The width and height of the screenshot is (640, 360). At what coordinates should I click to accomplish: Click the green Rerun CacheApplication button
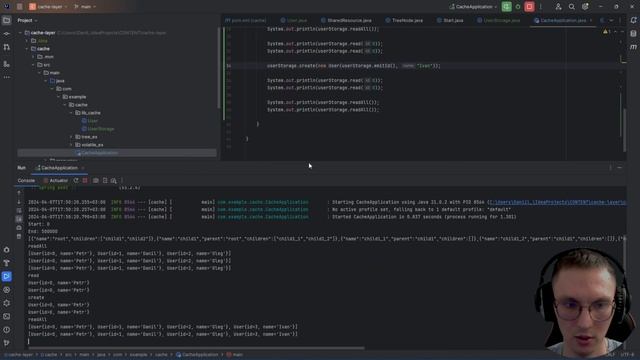507,7
